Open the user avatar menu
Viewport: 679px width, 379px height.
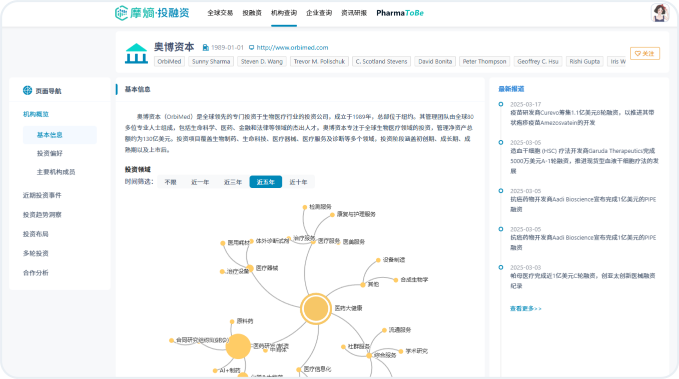point(660,13)
